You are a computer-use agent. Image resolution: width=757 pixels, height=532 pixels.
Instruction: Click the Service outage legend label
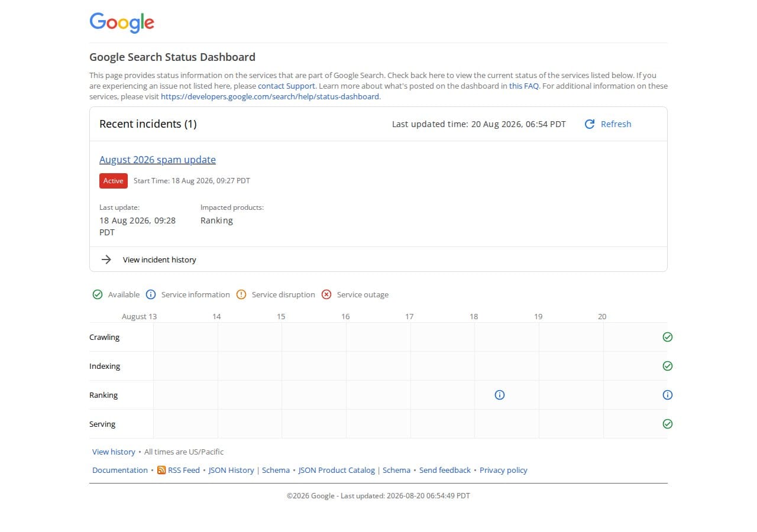tap(363, 294)
